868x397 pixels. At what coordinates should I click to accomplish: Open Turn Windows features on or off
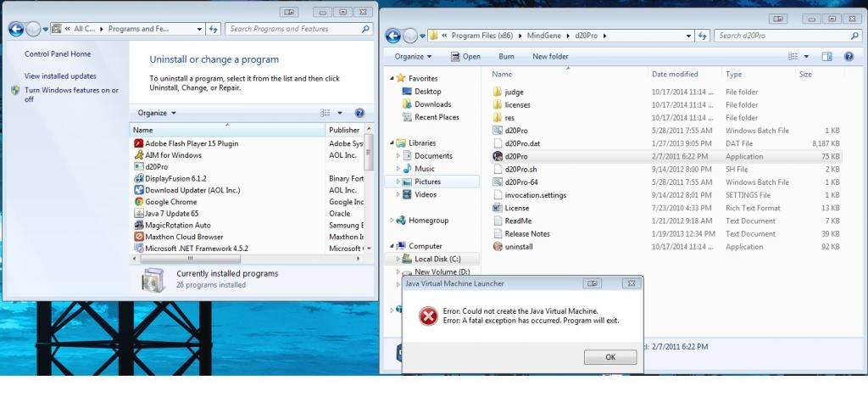(x=71, y=95)
